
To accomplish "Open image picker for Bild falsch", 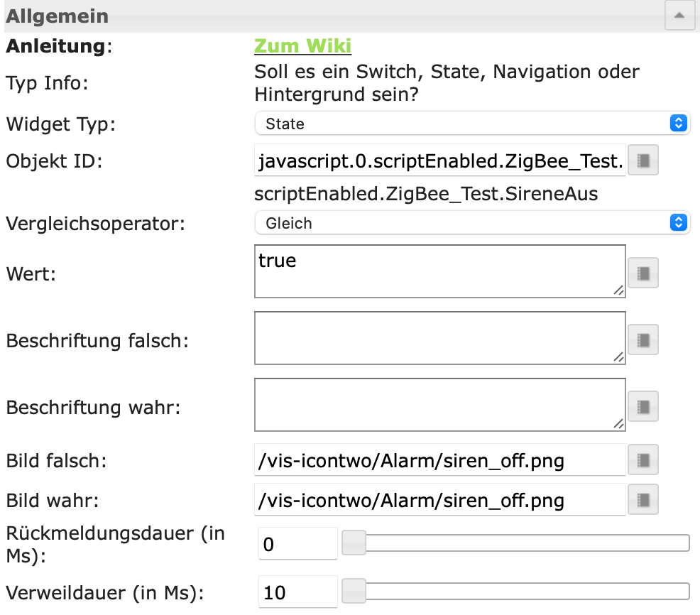I will point(643,459).
